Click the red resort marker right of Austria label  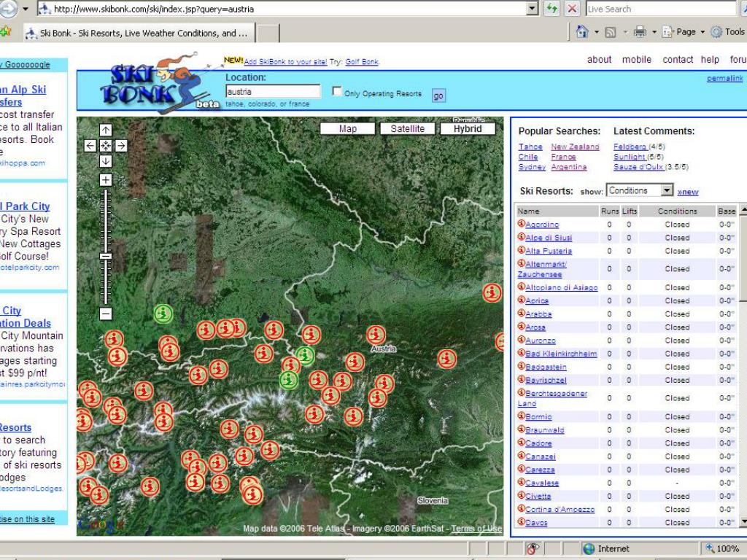pyautogui.click(x=447, y=359)
